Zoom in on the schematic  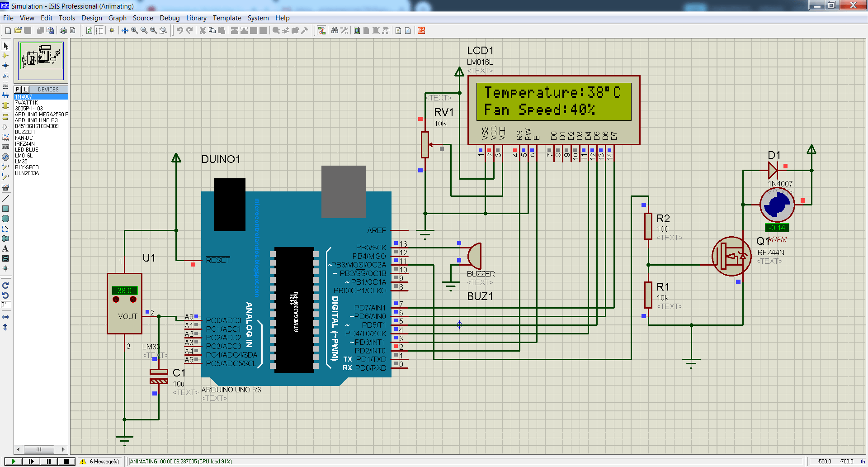[x=134, y=30]
